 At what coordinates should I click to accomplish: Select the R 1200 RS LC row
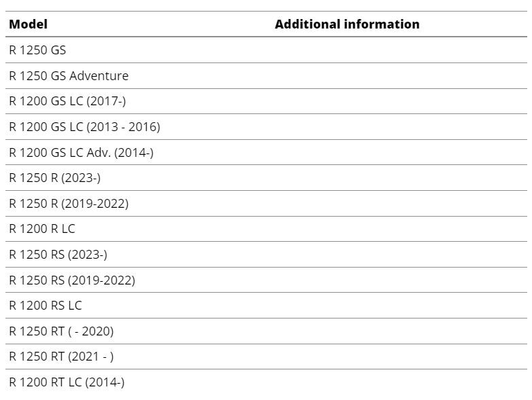pos(266,306)
